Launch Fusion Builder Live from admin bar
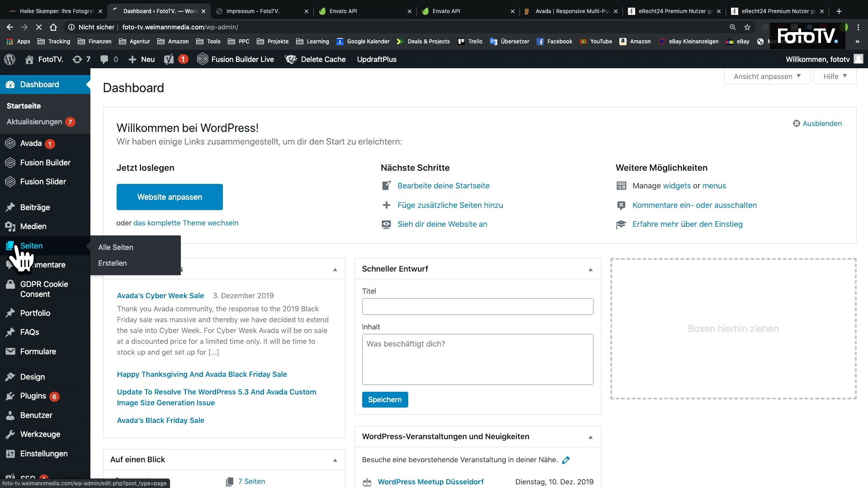Viewport: 868px width, 488px height. (x=236, y=59)
